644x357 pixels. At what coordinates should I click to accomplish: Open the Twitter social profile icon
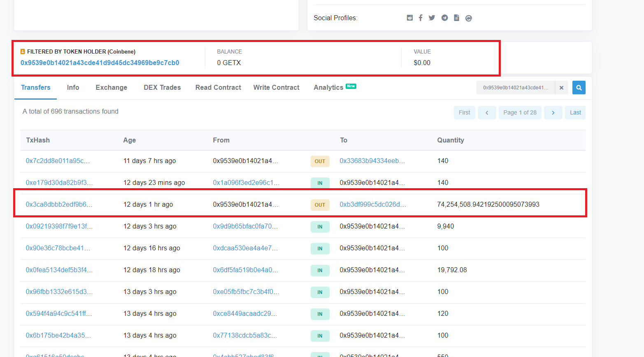(x=432, y=18)
